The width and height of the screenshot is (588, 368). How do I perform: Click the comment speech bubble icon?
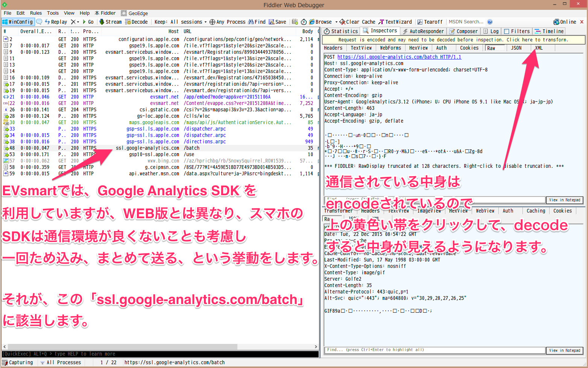pyautogui.click(x=39, y=22)
